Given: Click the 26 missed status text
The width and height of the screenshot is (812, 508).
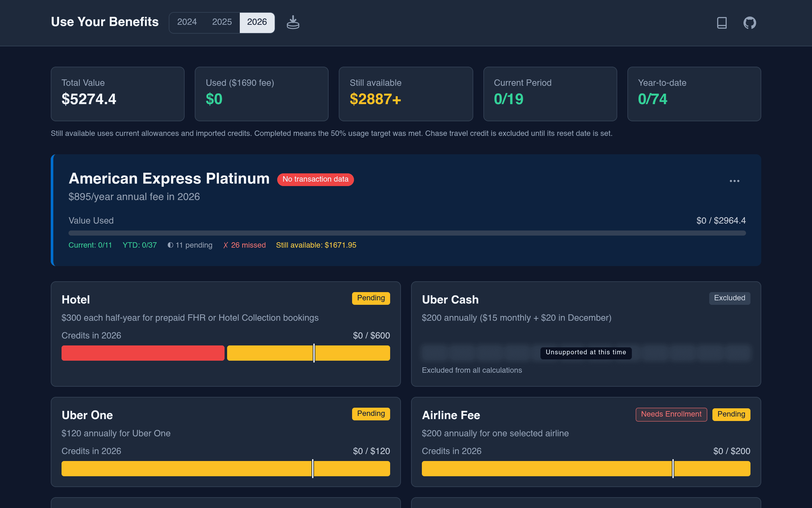Looking at the screenshot, I should point(244,245).
